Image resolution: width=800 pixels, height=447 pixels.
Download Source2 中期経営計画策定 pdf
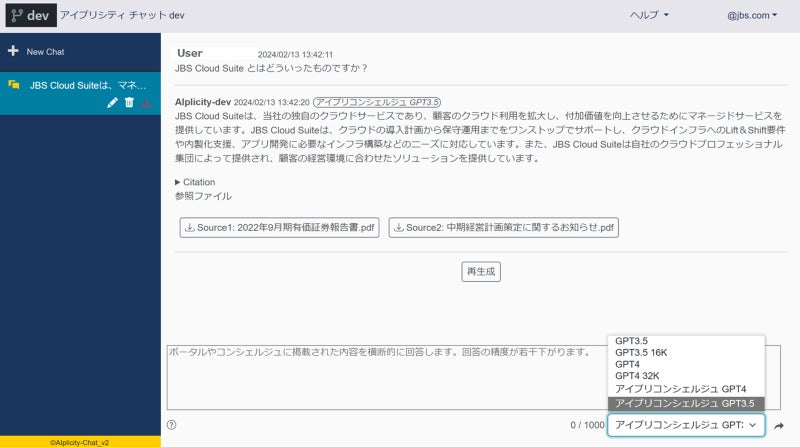click(504, 228)
